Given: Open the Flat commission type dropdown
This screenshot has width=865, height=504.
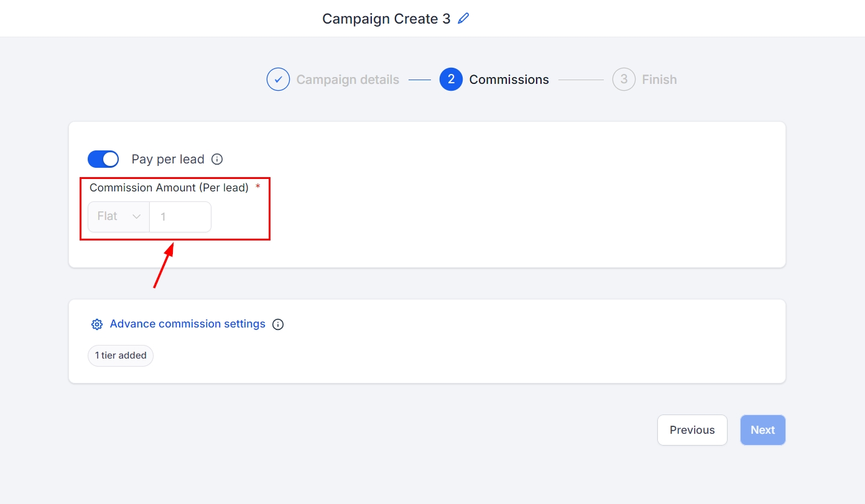Looking at the screenshot, I should (x=119, y=217).
